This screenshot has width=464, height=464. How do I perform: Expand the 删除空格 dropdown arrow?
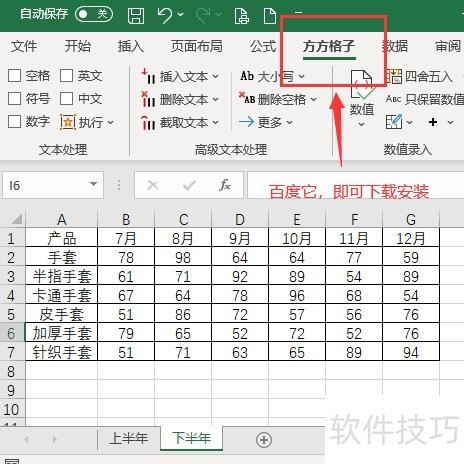[x=313, y=99]
